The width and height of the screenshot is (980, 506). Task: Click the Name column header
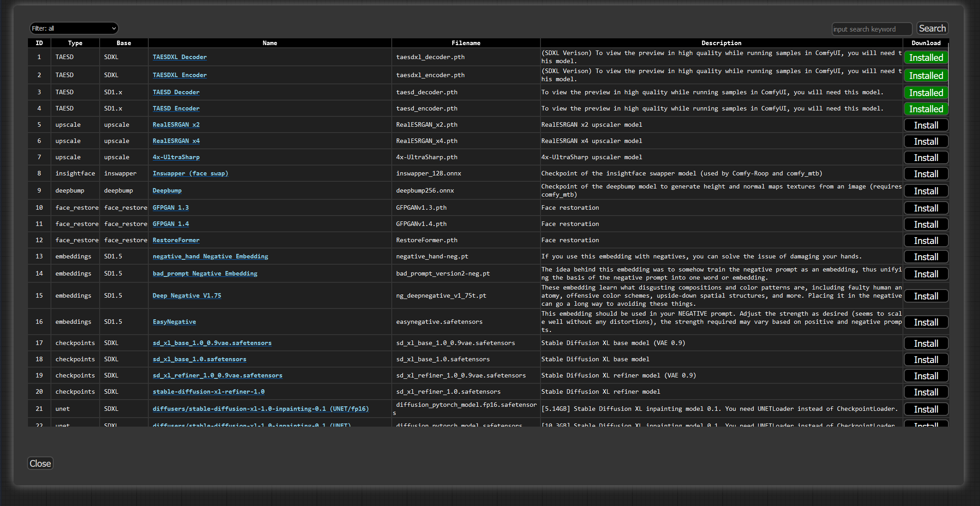point(270,43)
